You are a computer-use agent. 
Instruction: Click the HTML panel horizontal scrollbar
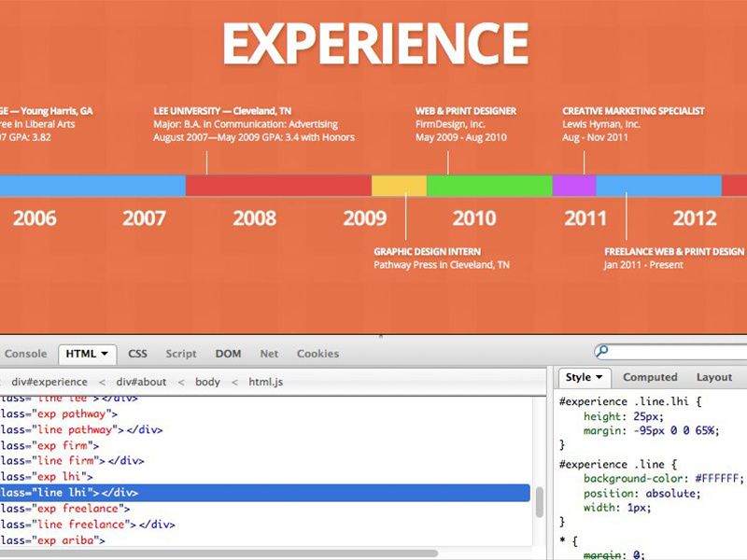click(219, 553)
